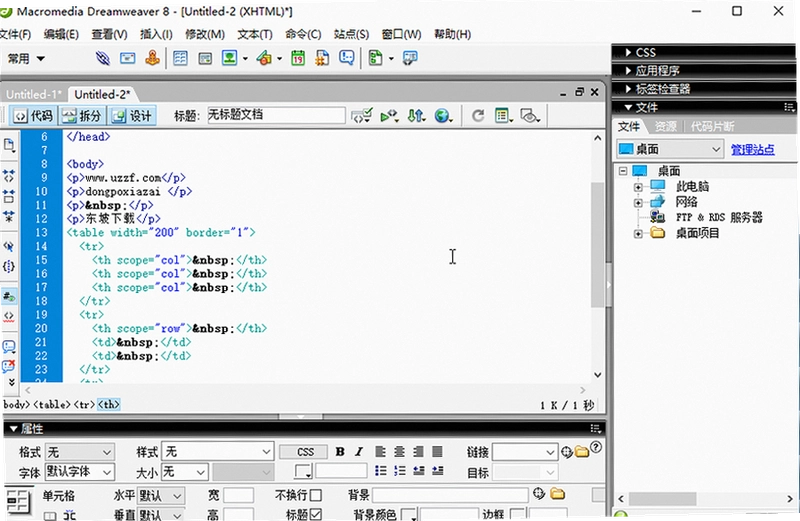800x521 pixels.
Task: Switch to the Untitled-1 document tab
Action: (x=34, y=94)
